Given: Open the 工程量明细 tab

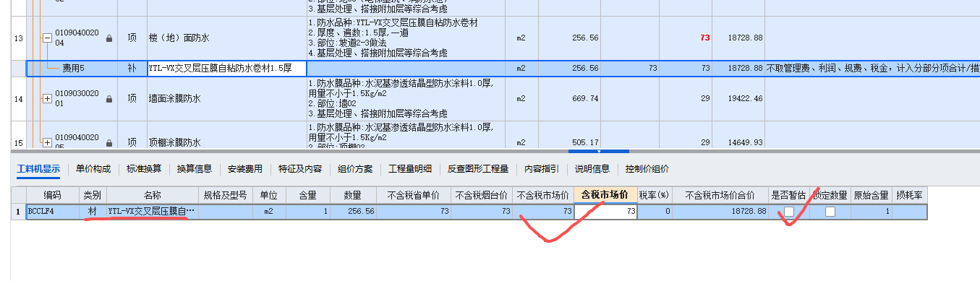Looking at the screenshot, I should click(x=410, y=169).
